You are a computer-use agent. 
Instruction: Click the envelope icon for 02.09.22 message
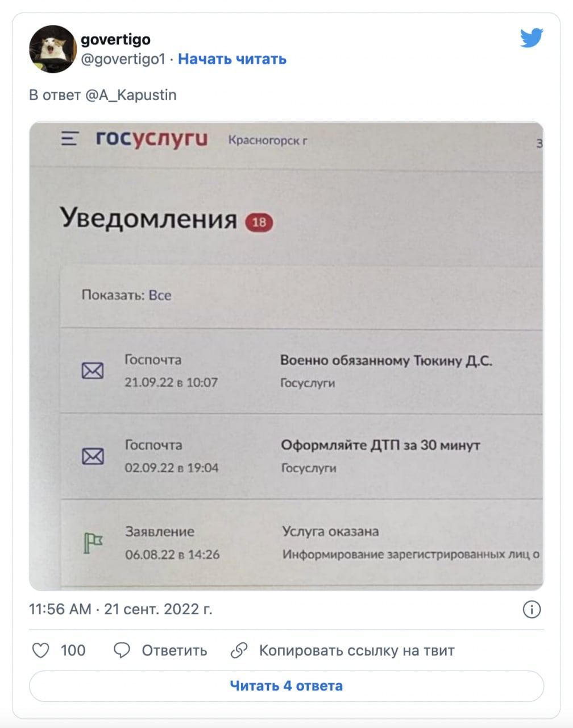click(x=93, y=456)
